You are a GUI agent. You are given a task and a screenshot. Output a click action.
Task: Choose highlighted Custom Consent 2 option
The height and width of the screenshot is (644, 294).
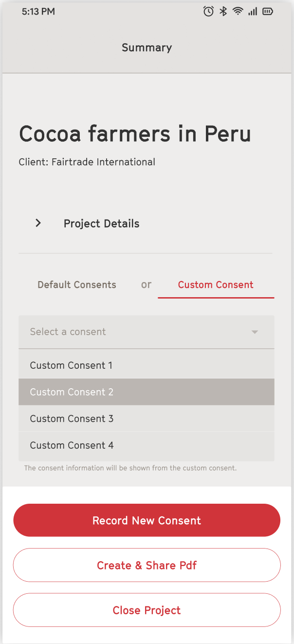tap(147, 392)
